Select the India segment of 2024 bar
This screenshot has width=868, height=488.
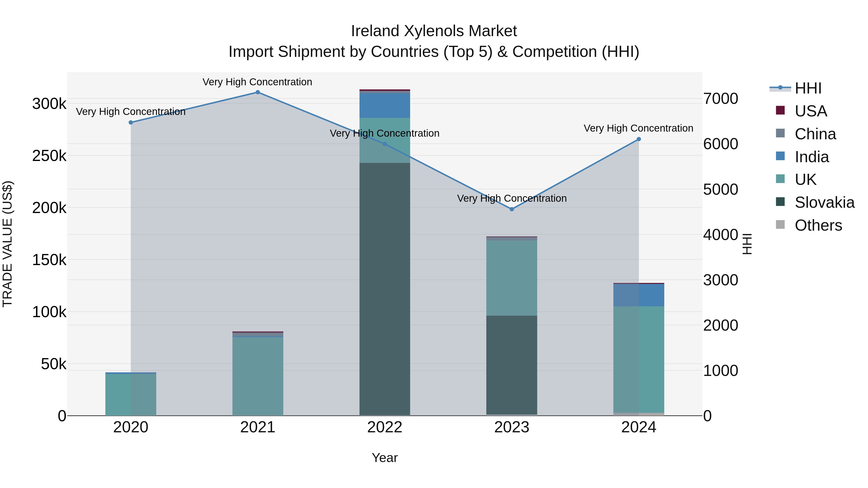(x=639, y=295)
